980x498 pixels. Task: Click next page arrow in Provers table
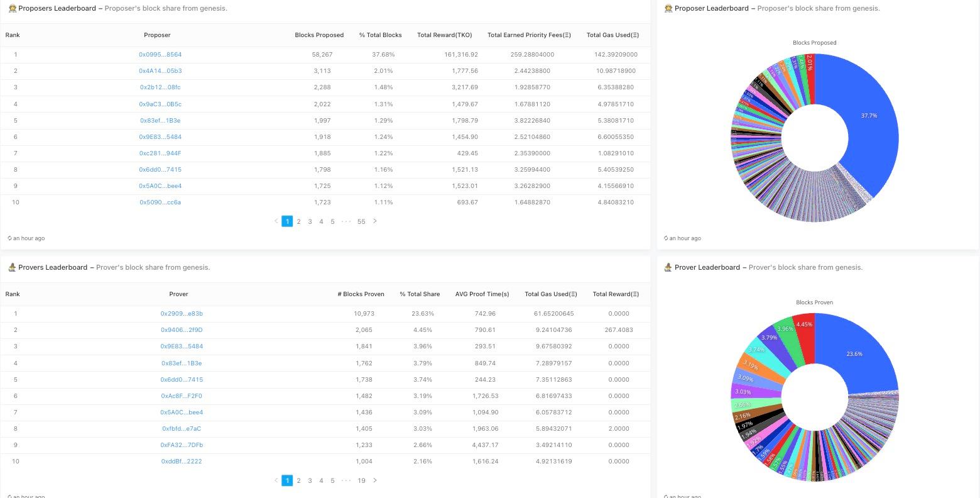coord(375,480)
